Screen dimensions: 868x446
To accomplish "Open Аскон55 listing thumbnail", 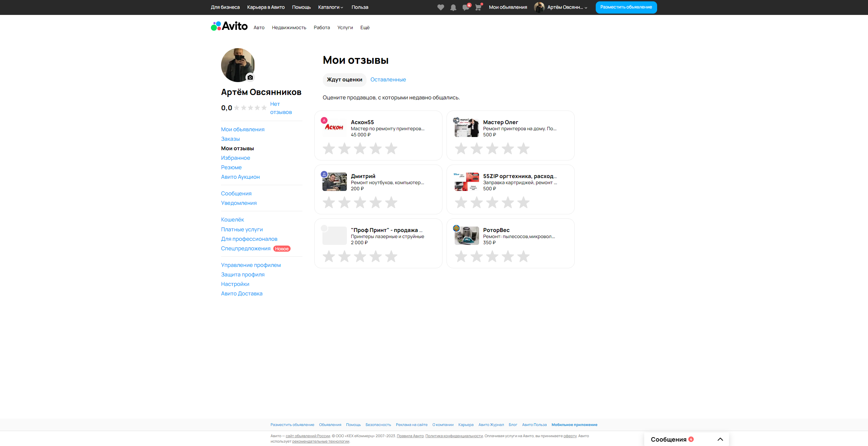I will point(335,128).
